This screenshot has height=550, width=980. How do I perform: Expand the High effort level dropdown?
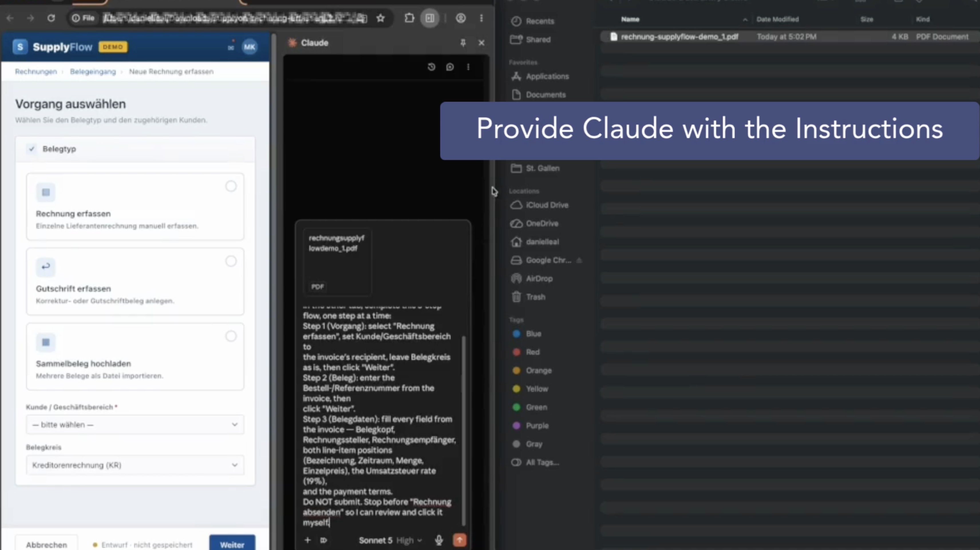tap(409, 540)
